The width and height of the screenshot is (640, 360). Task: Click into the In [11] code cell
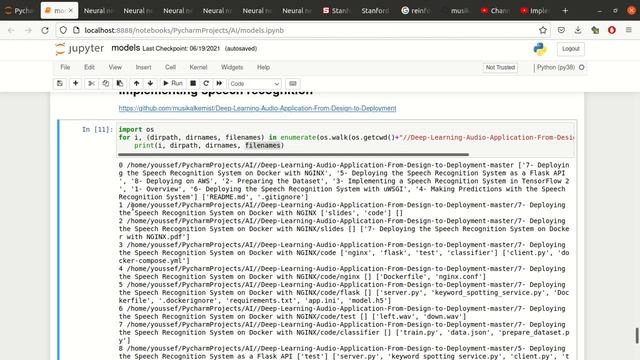tap(345, 138)
